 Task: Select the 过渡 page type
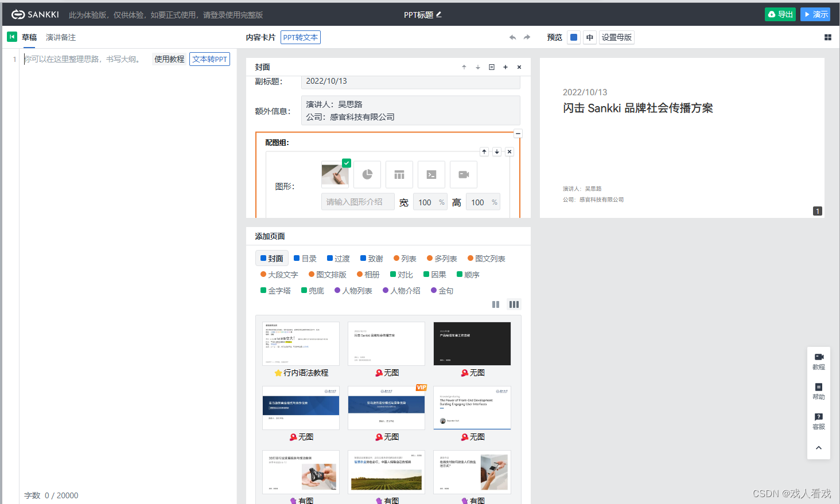(339, 259)
